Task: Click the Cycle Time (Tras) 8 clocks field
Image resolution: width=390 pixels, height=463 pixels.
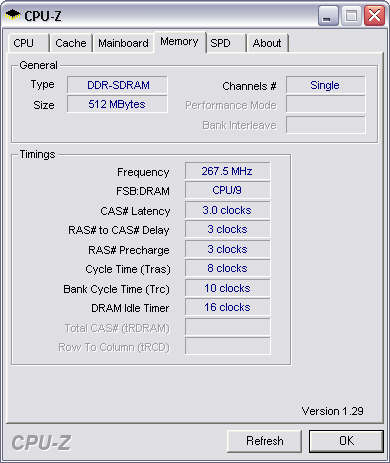Action: tap(227, 268)
